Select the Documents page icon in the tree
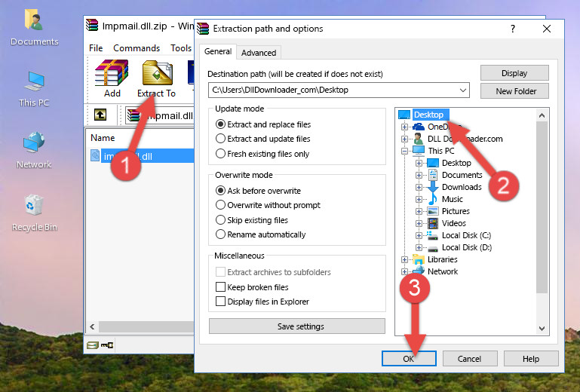 [433, 175]
